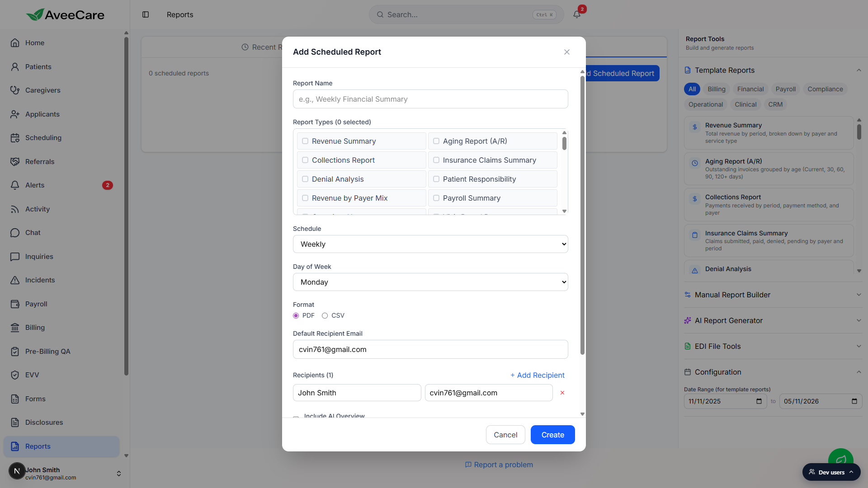
Task: Focus the top Search box
Action: 467,14
